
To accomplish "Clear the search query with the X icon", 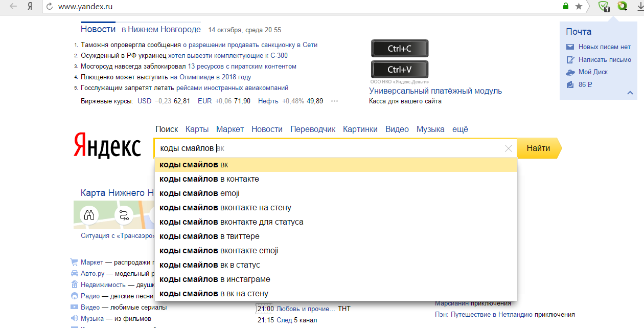I will pos(508,148).
